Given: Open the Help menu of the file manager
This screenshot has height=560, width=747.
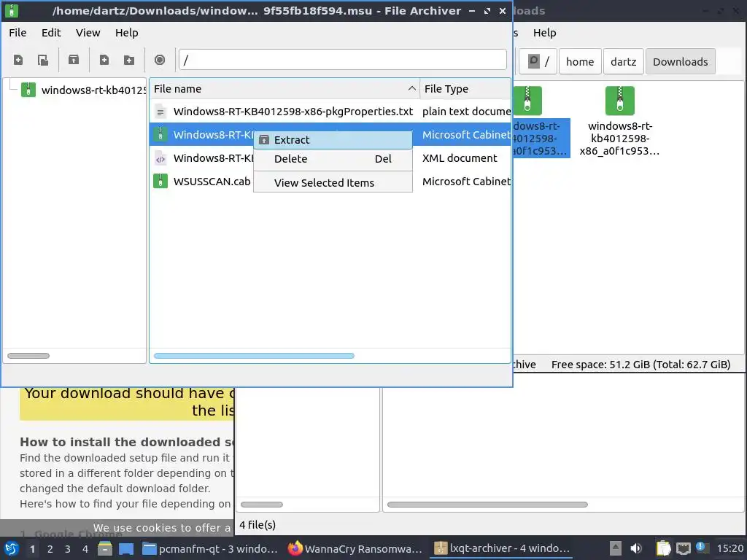Looking at the screenshot, I should click(x=544, y=33).
